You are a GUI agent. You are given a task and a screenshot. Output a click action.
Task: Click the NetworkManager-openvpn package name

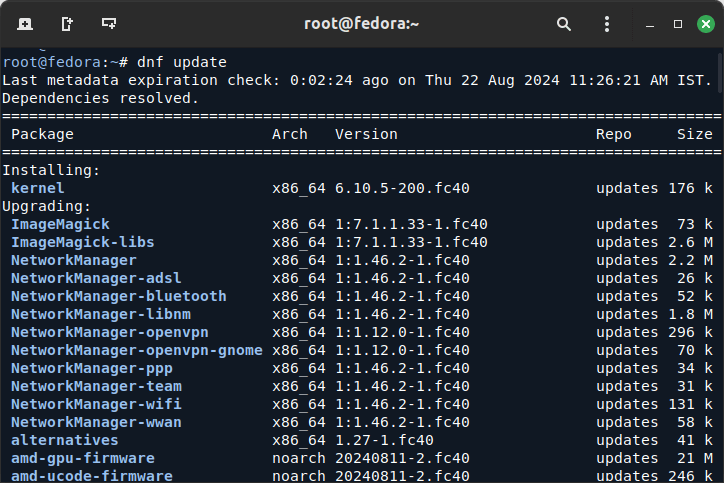[110, 332]
